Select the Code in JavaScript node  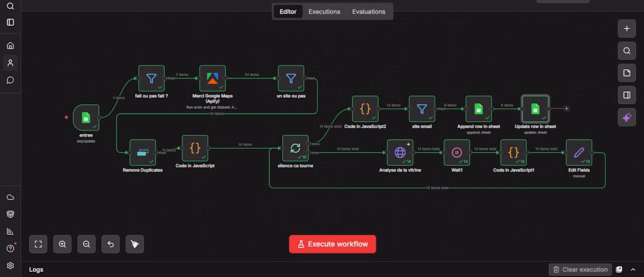pos(195,148)
